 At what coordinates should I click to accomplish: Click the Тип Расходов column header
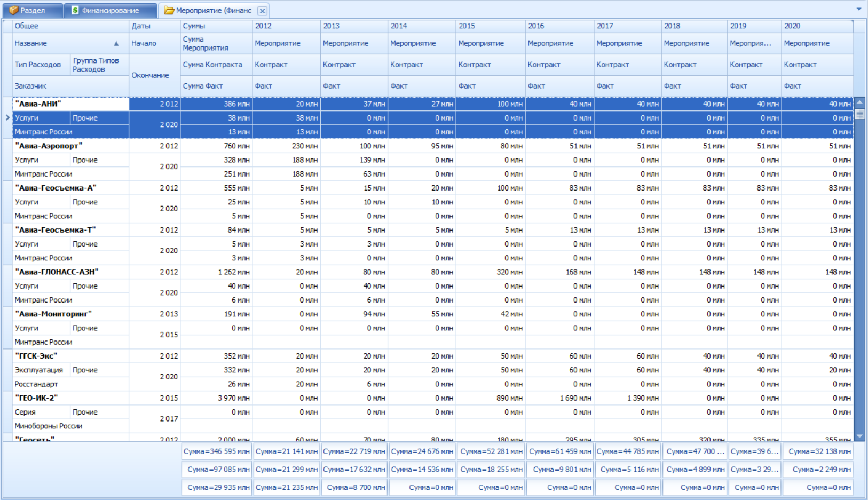[x=41, y=65]
